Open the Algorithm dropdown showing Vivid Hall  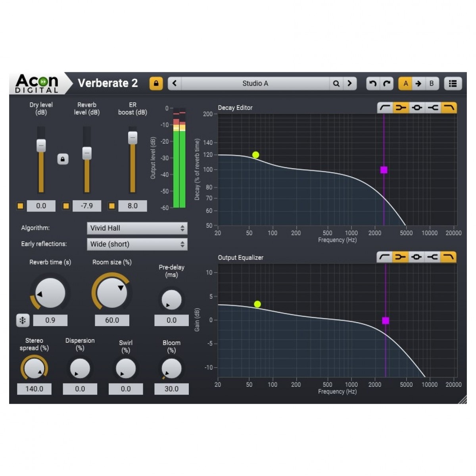click(137, 228)
